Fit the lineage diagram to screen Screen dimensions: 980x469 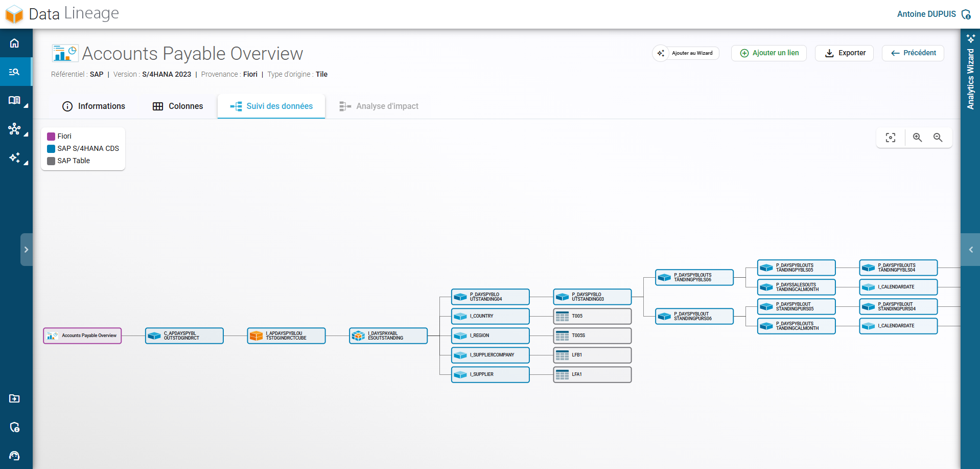tap(891, 137)
